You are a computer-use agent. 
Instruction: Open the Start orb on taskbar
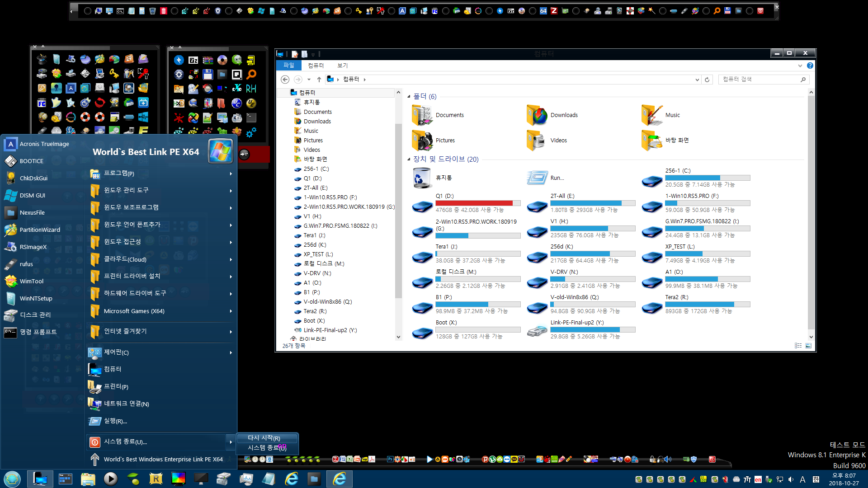click(x=12, y=479)
